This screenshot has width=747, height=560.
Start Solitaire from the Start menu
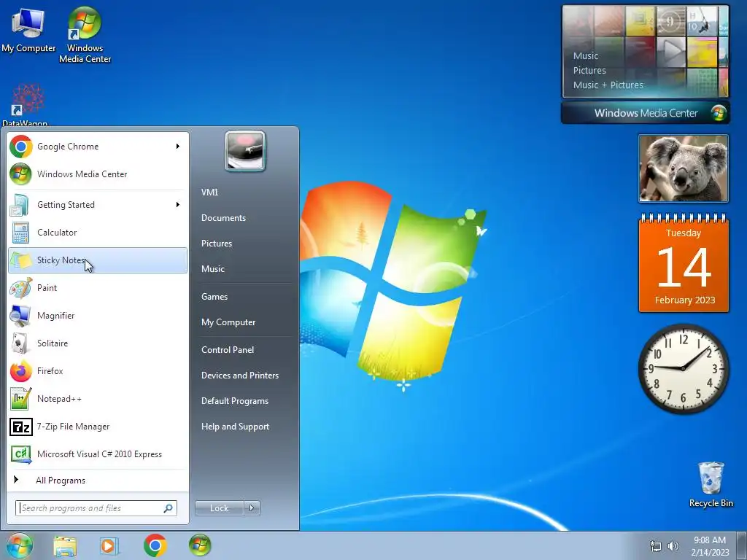pyautogui.click(x=98, y=343)
